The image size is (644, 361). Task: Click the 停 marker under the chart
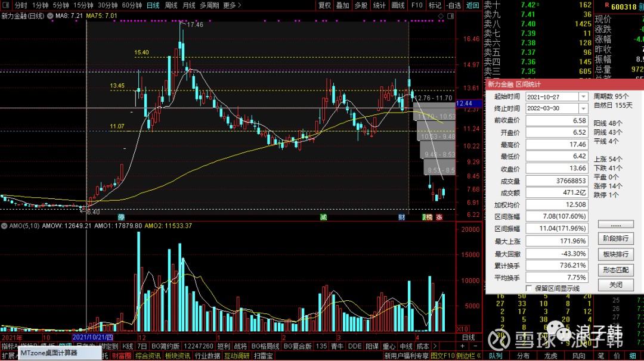point(121,217)
